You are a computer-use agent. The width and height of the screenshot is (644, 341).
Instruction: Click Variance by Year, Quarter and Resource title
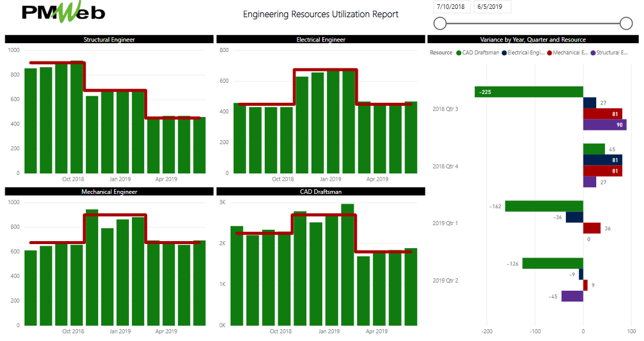pos(533,40)
